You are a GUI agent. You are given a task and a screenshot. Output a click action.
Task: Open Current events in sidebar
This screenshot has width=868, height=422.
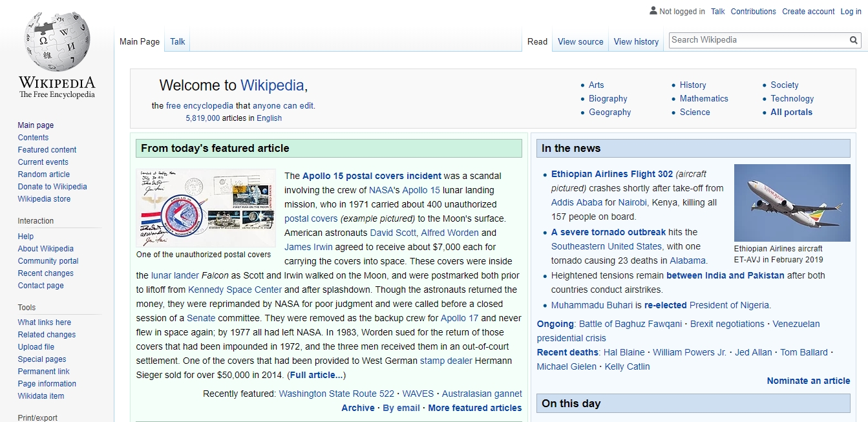coord(43,162)
